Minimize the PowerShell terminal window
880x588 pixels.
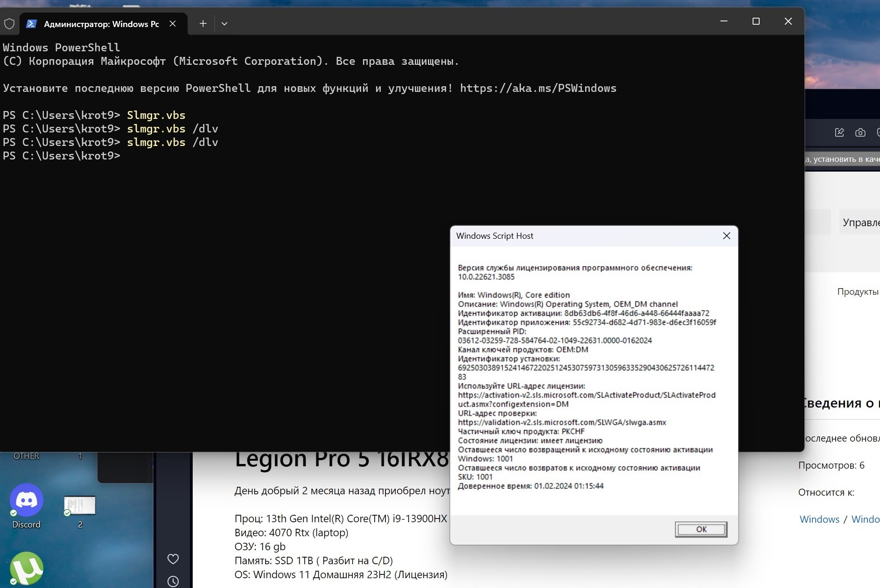[724, 21]
